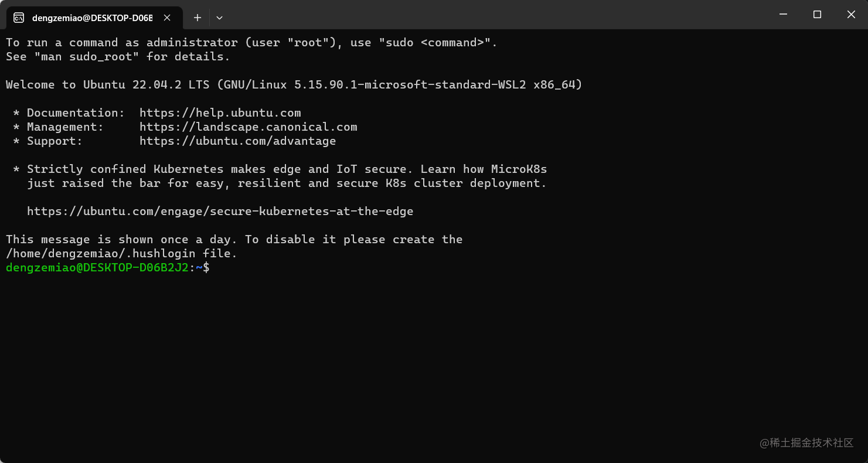Screen dimensions: 868x463
Task: Click the sudo command instruction line
Action: click(250, 42)
